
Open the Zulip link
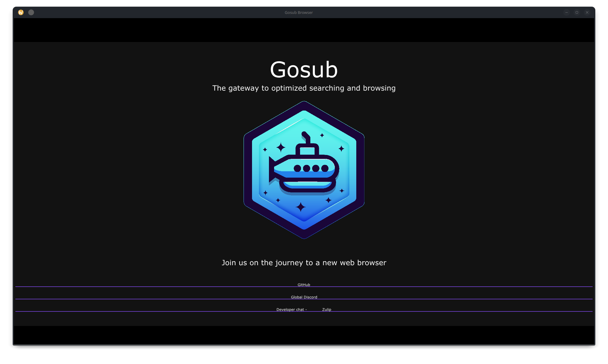pyautogui.click(x=327, y=309)
